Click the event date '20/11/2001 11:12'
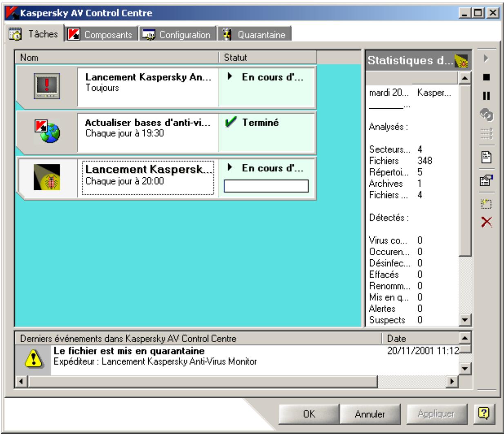The width and height of the screenshot is (504, 435). [x=423, y=350]
